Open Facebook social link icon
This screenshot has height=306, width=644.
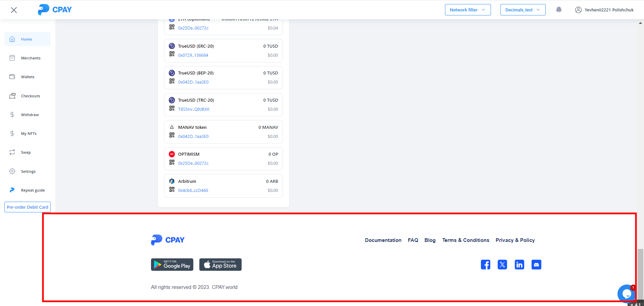coord(485,265)
